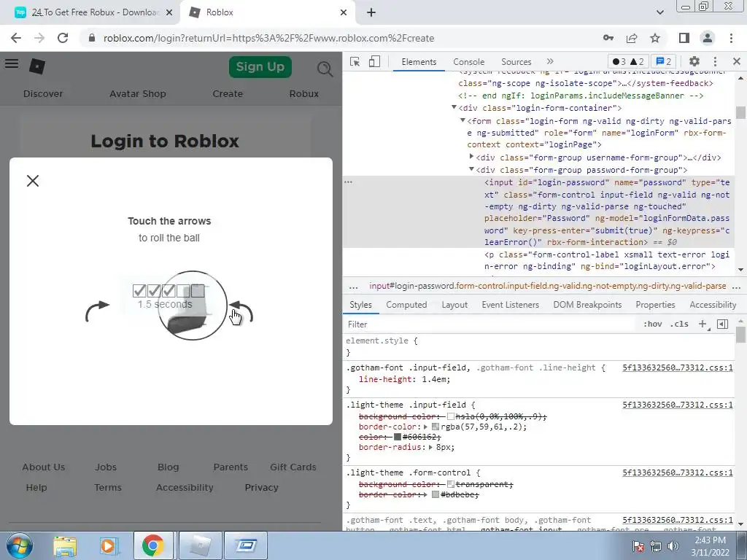The height and width of the screenshot is (560, 747).
Task: Open the Event Listeners tab
Action: click(x=510, y=305)
